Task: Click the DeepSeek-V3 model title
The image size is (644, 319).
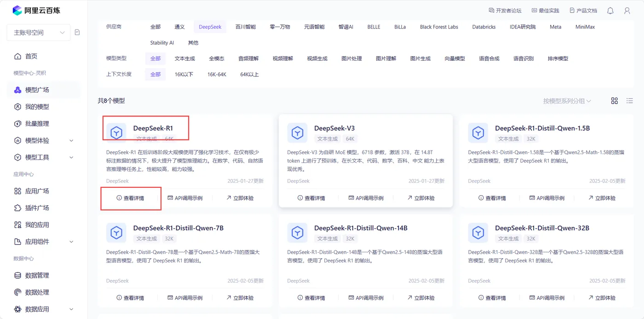Action: point(334,128)
